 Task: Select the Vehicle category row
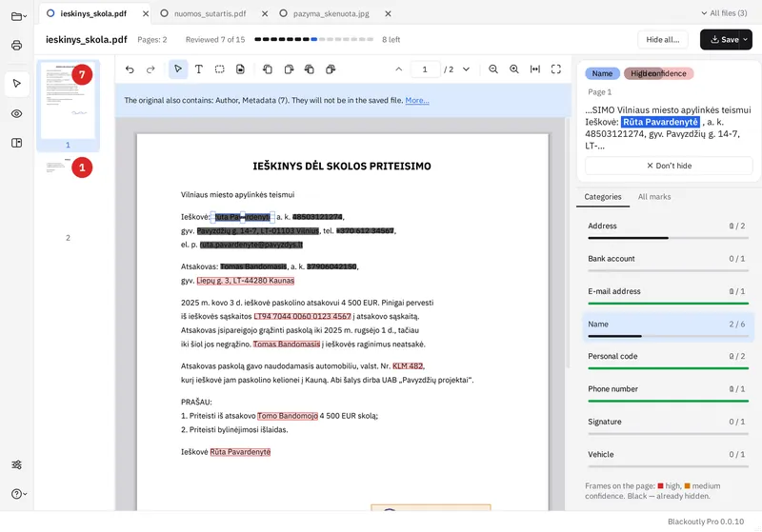669,459
